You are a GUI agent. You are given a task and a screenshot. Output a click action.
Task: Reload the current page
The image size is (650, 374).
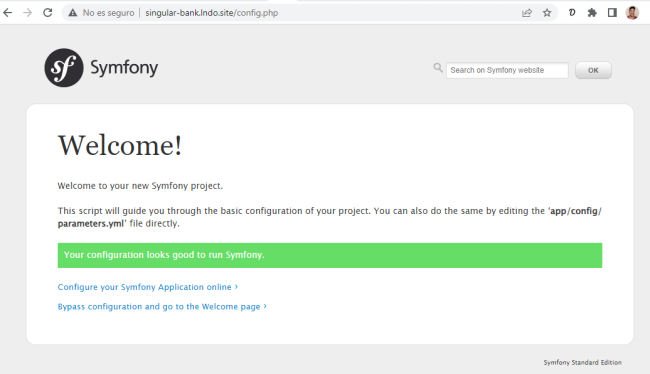pos(48,13)
